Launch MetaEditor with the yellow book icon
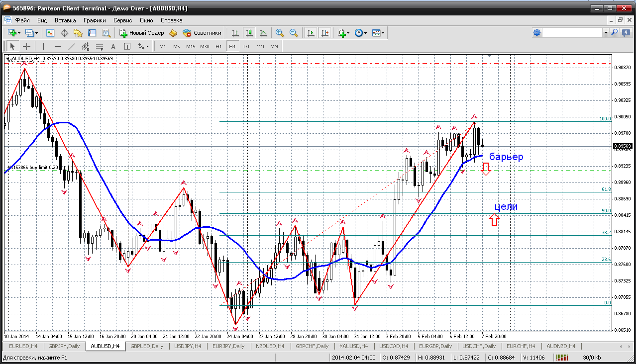Image resolution: width=636 pixels, height=364 pixels. [173, 33]
